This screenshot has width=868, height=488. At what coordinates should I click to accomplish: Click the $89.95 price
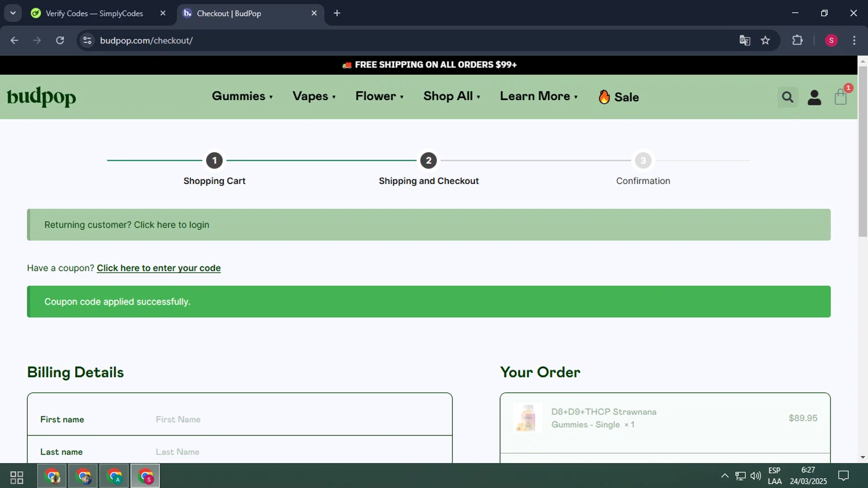[803, 418]
